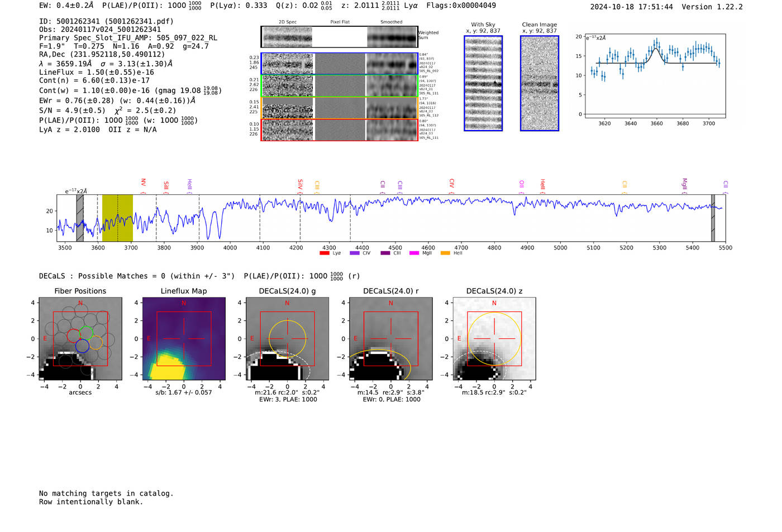
Task: Click the magenta OII line label above spectrum
Action: point(522,184)
